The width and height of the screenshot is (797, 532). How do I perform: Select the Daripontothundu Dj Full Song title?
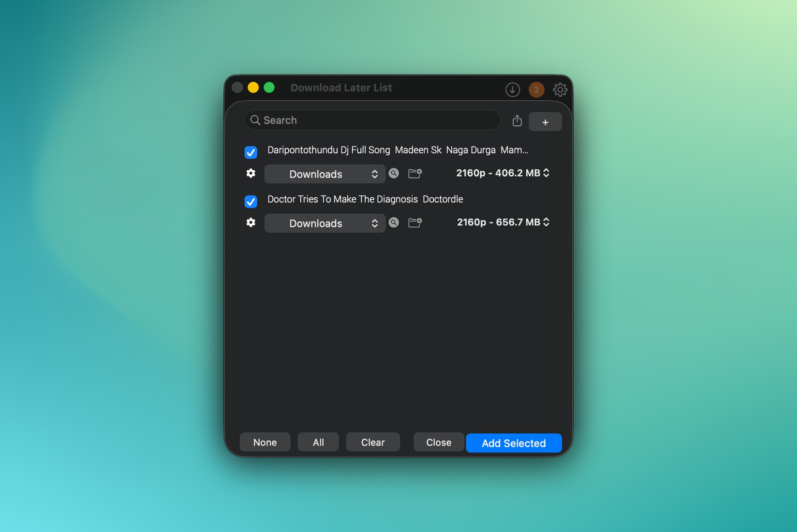point(398,150)
